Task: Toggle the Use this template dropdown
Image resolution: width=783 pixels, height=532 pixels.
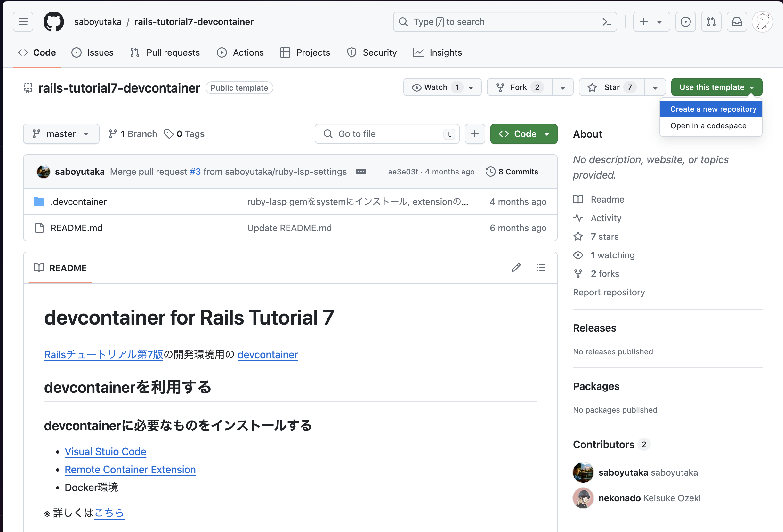Action: coord(716,87)
